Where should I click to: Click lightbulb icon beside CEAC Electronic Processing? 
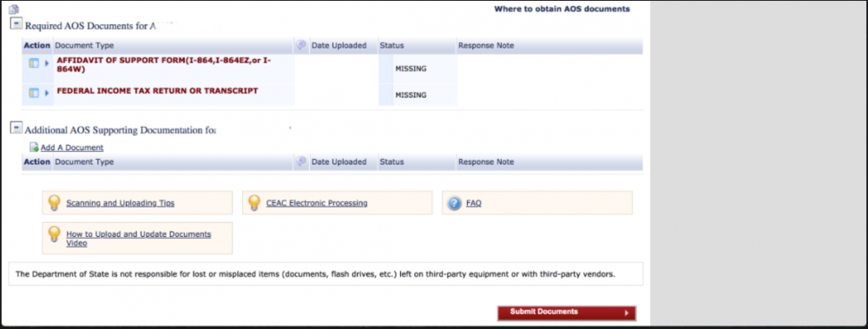(x=254, y=203)
